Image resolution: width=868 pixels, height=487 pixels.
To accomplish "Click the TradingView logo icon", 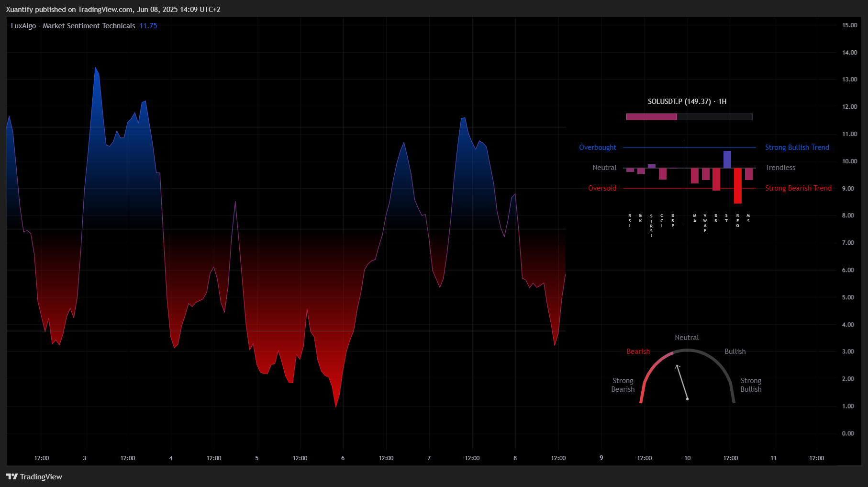I will (12, 476).
